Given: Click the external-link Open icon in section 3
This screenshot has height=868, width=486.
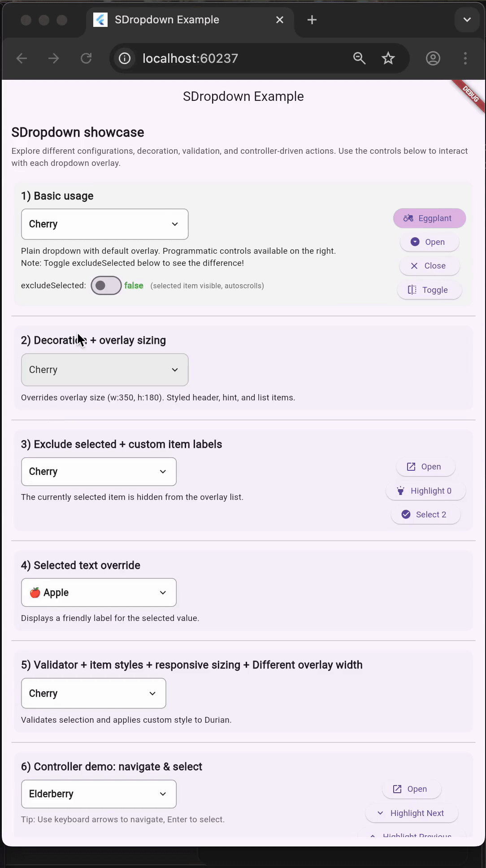Looking at the screenshot, I should [x=411, y=467].
